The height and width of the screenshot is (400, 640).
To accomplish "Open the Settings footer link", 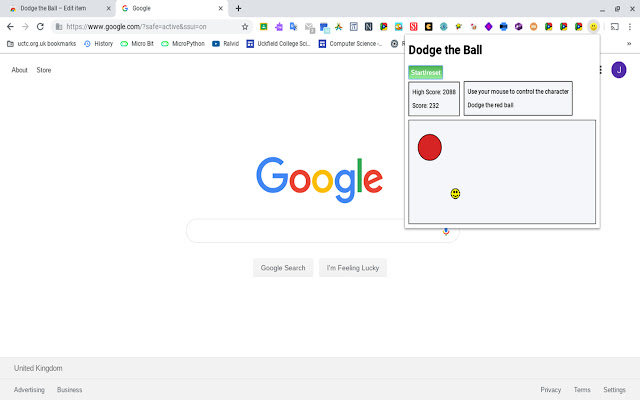I will pos(614,390).
